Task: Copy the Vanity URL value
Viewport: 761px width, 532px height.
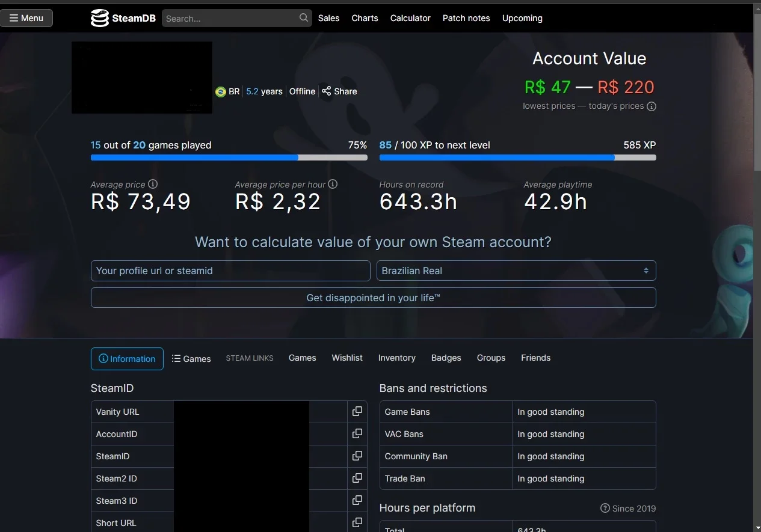Action: pos(357,412)
